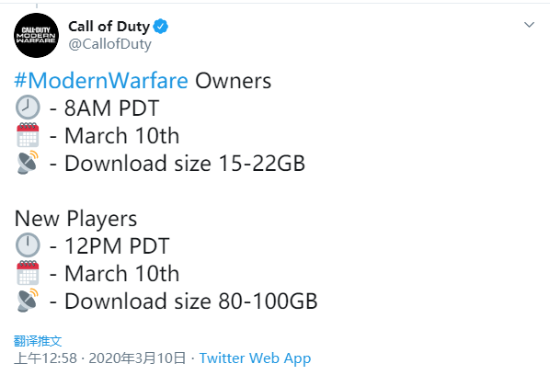The image size is (550, 375).
Task: Open the Call of Duty profile avatar
Action: 36,35
